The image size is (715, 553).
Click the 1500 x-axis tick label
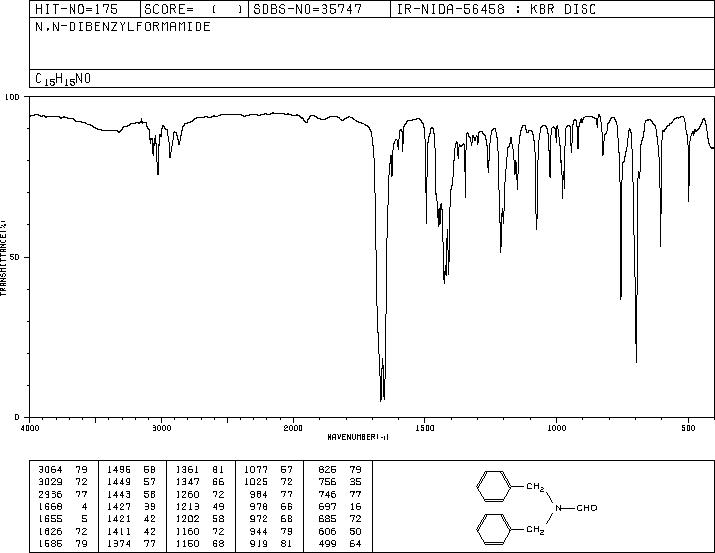[x=425, y=428]
